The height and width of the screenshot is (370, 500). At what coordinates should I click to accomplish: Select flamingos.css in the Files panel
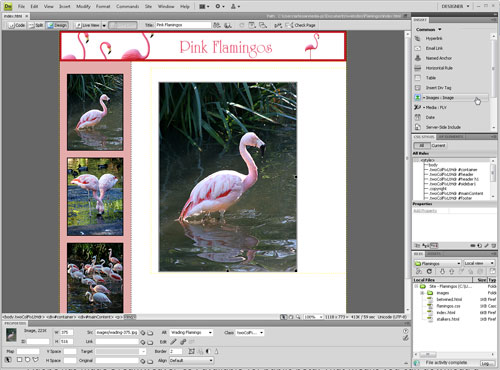coord(448,306)
